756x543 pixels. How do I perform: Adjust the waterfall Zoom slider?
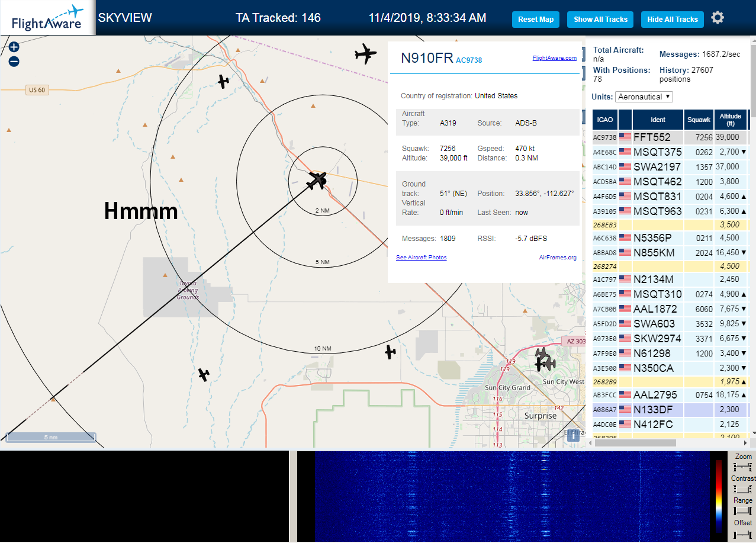click(x=742, y=467)
